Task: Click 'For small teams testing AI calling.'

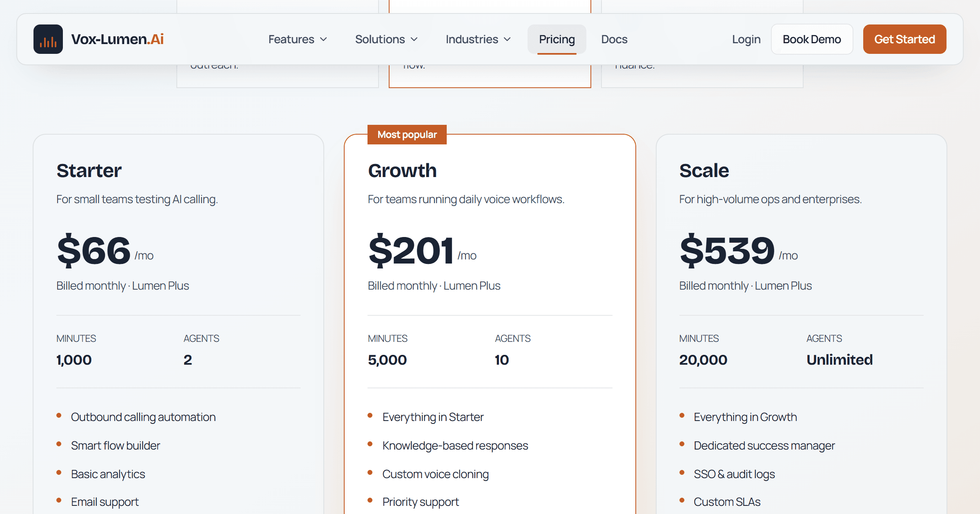Action: coord(137,199)
